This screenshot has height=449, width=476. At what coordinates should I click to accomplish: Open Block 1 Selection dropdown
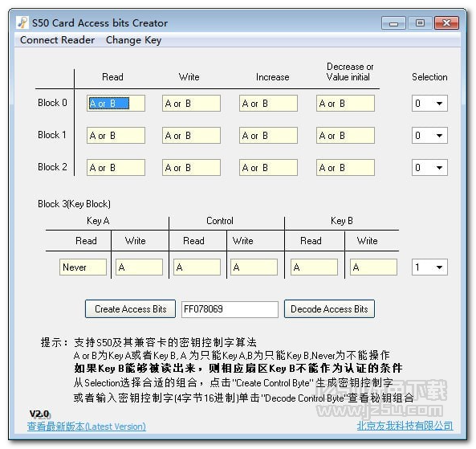(x=429, y=136)
